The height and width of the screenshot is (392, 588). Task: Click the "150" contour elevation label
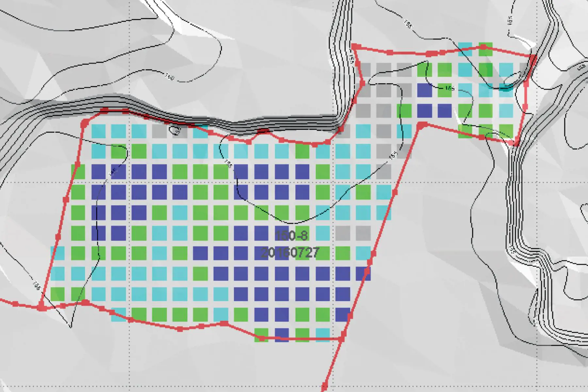(x=169, y=77)
